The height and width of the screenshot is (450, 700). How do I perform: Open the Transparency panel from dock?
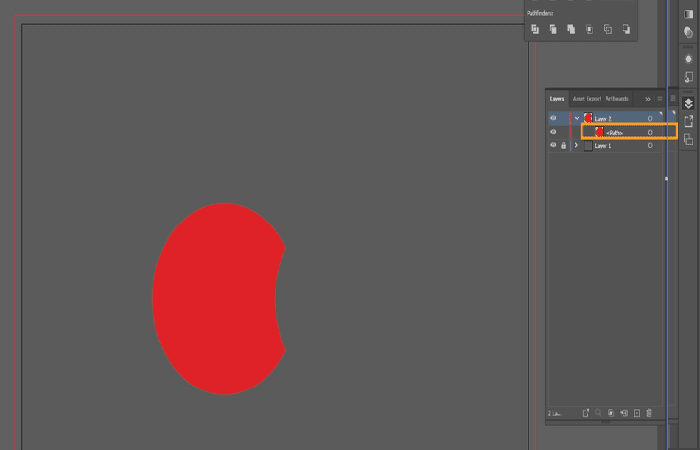tap(688, 33)
